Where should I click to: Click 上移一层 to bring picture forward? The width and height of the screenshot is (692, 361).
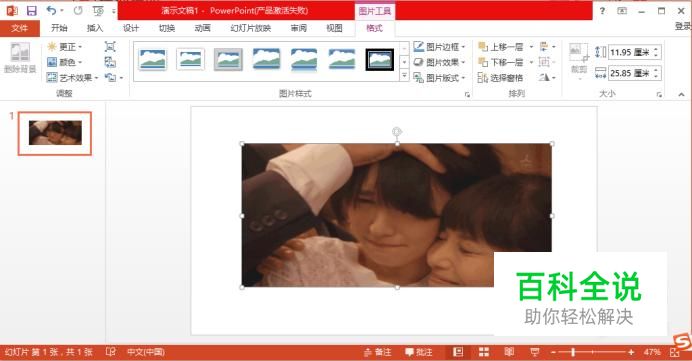click(501, 46)
